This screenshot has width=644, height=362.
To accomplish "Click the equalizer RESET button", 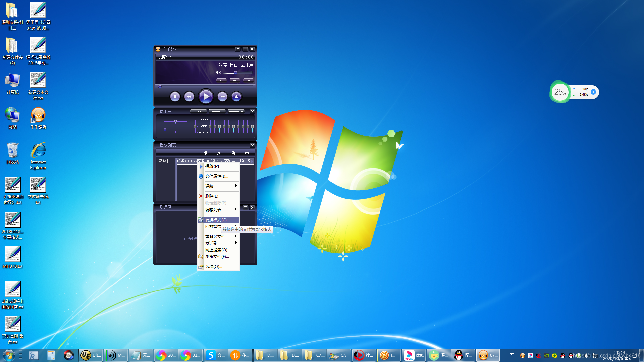I will pyautogui.click(x=217, y=111).
